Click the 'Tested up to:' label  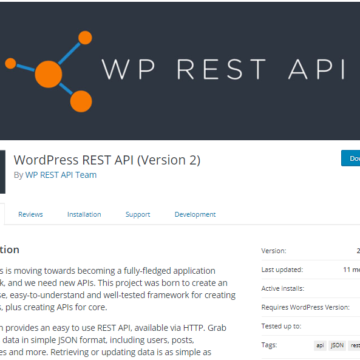pos(281,326)
